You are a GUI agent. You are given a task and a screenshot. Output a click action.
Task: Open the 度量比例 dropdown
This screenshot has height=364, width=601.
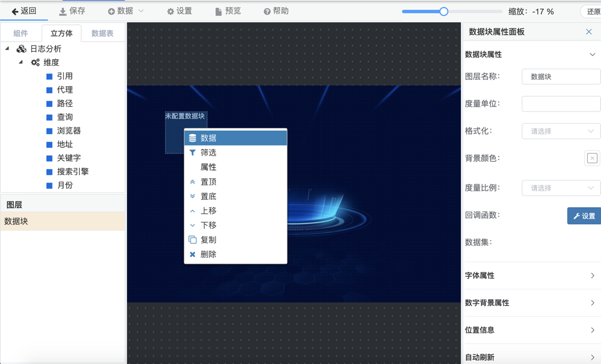point(561,188)
